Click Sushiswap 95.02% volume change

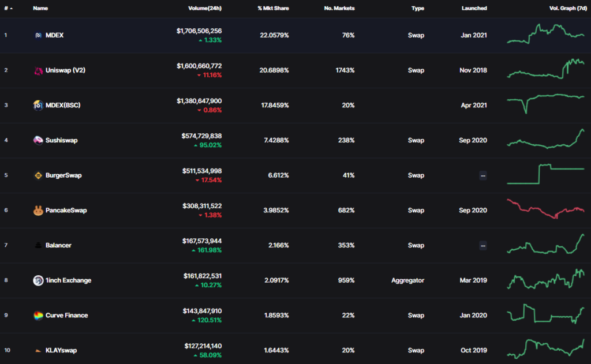[x=208, y=145]
